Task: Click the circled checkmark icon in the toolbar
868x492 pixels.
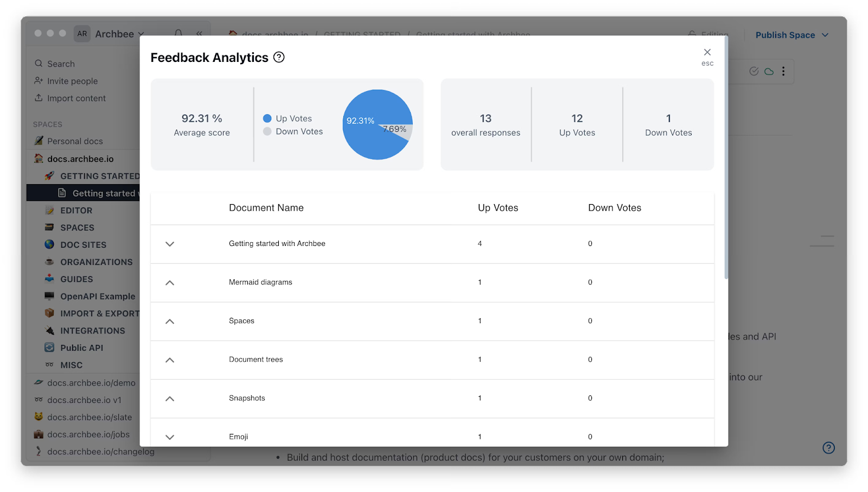Action: 754,71
